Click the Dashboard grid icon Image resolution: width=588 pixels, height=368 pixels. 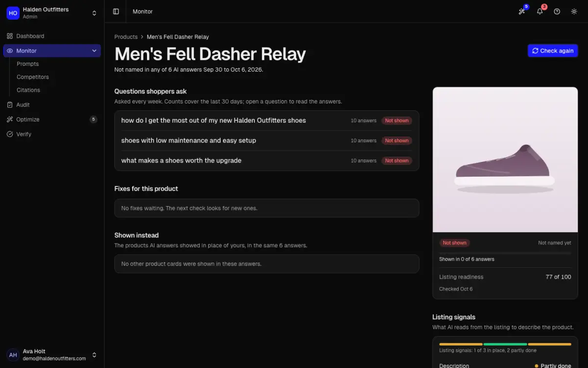pyautogui.click(x=10, y=36)
